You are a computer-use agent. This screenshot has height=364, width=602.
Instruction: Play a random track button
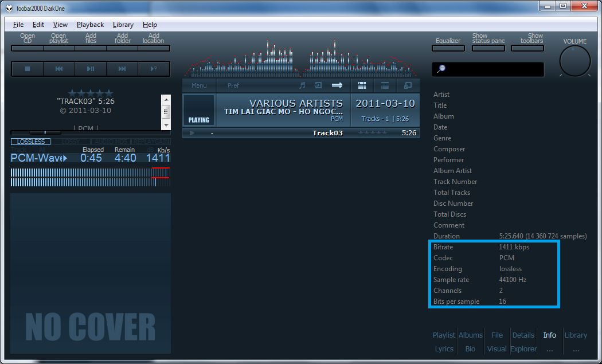tap(154, 69)
